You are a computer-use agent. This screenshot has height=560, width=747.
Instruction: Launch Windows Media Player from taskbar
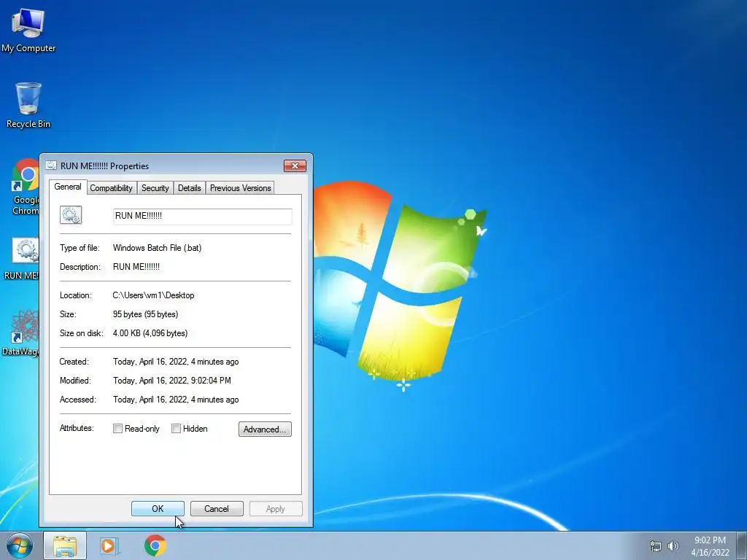click(x=109, y=545)
